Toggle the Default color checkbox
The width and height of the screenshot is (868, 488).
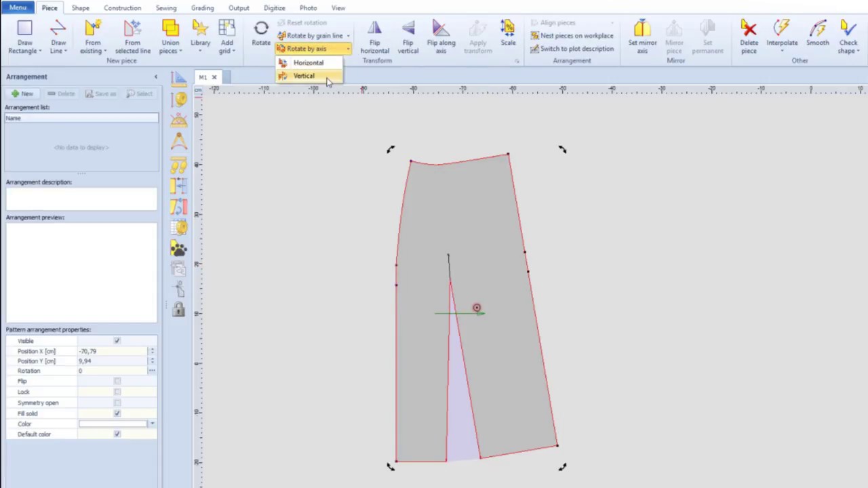[x=117, y=434]
